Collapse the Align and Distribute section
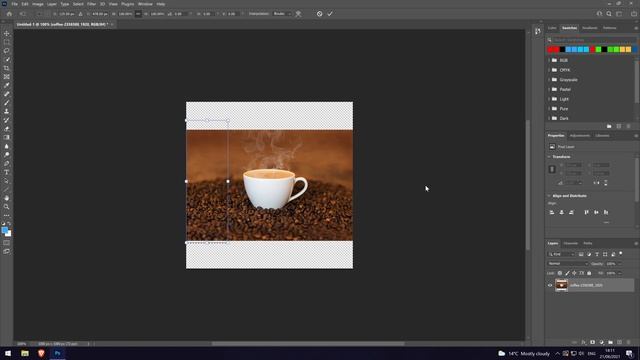This screenshot has height=360, width=640. pos(549,196)
